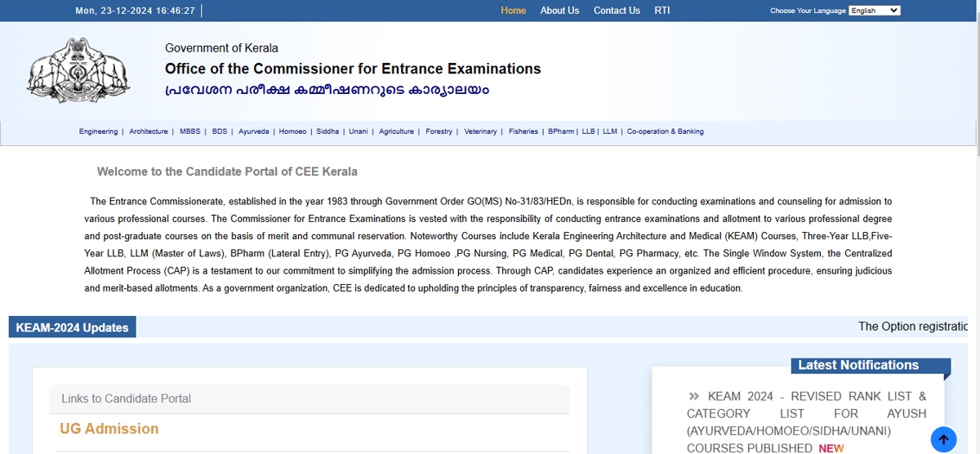Click the Latest Notifications heading

[x=858, y=365]
